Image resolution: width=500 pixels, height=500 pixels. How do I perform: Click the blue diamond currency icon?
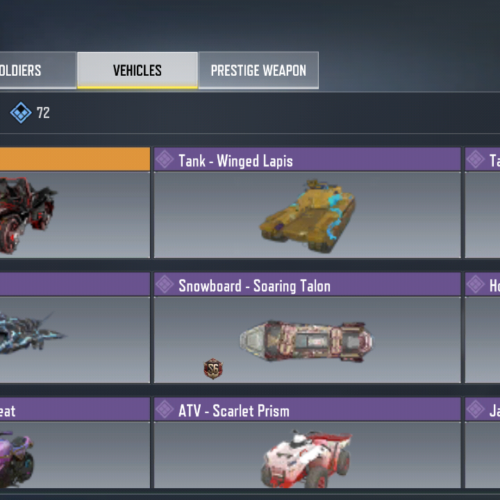click(x=21, y=113)
